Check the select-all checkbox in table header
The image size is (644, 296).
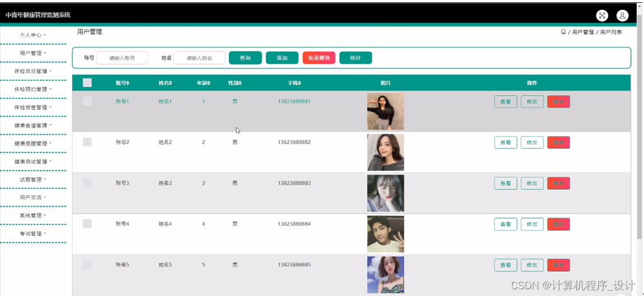[x=87, y=83]
